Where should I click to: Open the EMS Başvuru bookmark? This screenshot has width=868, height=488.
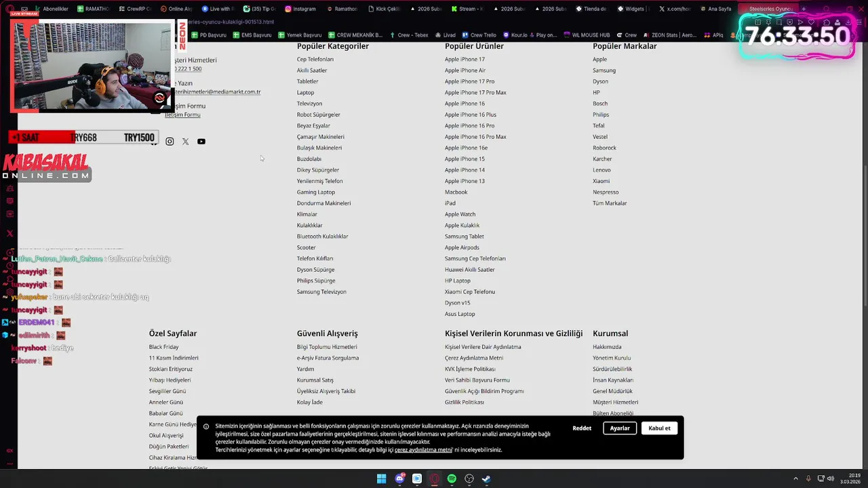click(x=252, y=35)
